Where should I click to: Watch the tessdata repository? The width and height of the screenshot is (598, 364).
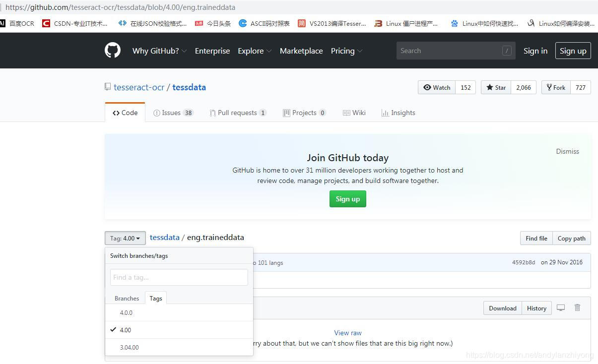click(x=437, y=87)
